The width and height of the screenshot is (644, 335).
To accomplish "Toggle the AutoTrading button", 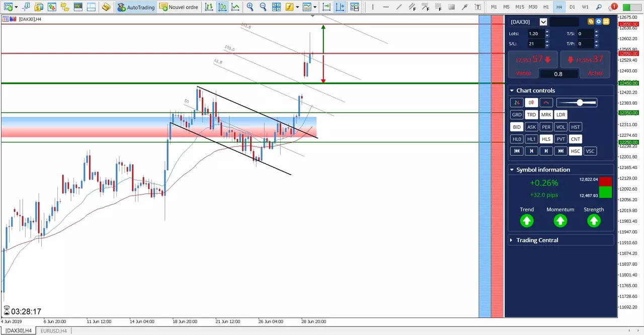I will click(x=136, y=7).
